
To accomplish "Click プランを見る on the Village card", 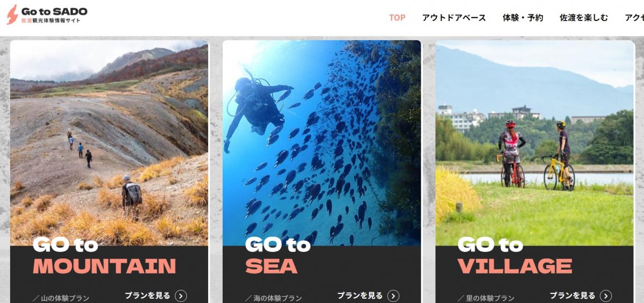I will pos(573,295).
